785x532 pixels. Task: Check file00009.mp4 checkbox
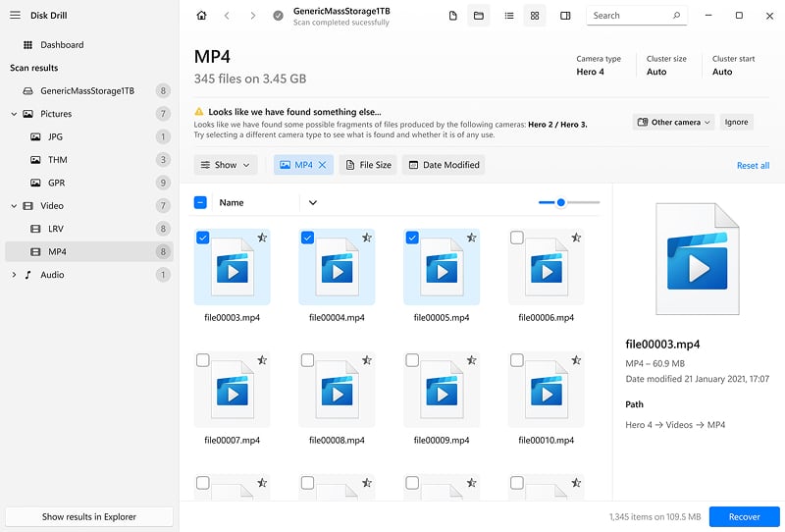[412, 359]
